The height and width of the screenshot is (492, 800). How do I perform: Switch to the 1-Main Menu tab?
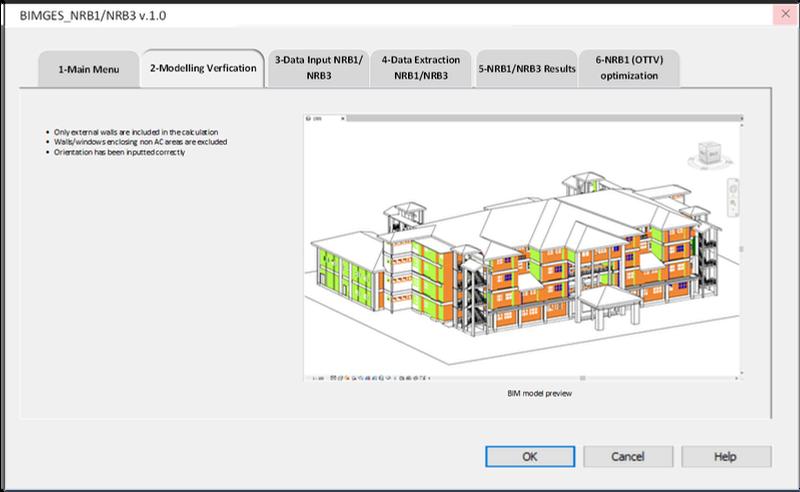tap(88, 69)
